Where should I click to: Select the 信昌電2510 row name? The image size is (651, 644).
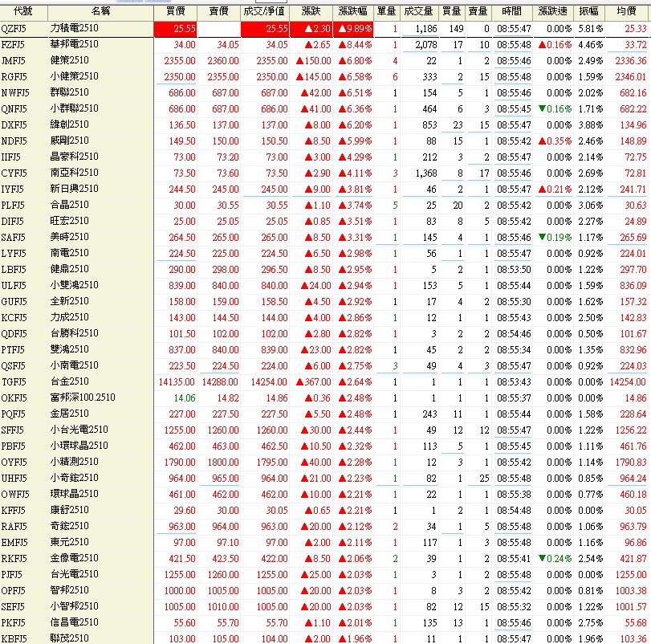(x=73, y=622)
